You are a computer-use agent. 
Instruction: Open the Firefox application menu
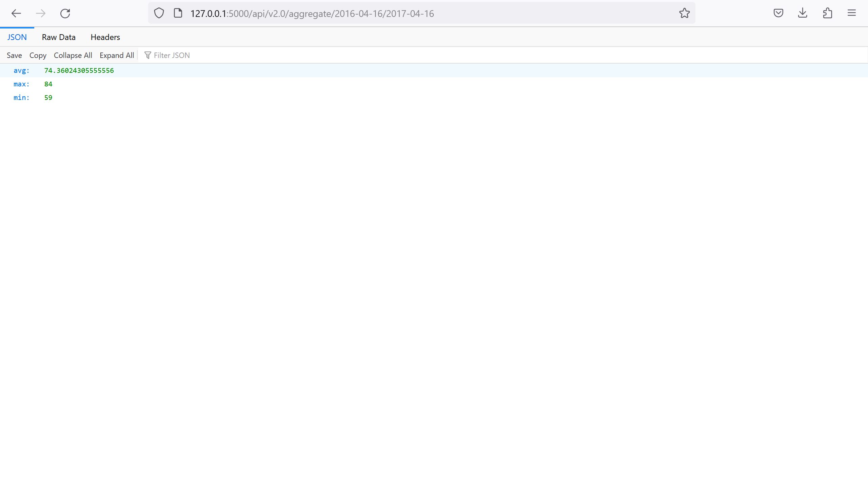coord(852,13)
